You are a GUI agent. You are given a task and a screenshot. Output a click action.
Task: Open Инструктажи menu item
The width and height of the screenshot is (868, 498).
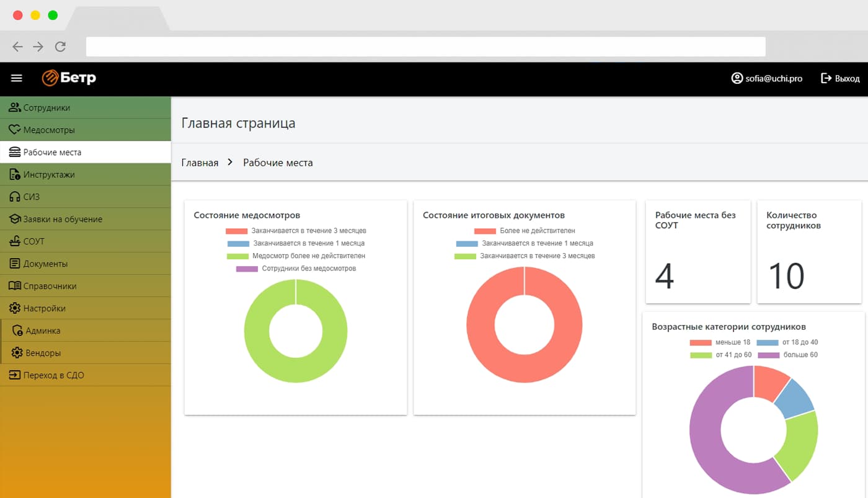tap(86, 174)
